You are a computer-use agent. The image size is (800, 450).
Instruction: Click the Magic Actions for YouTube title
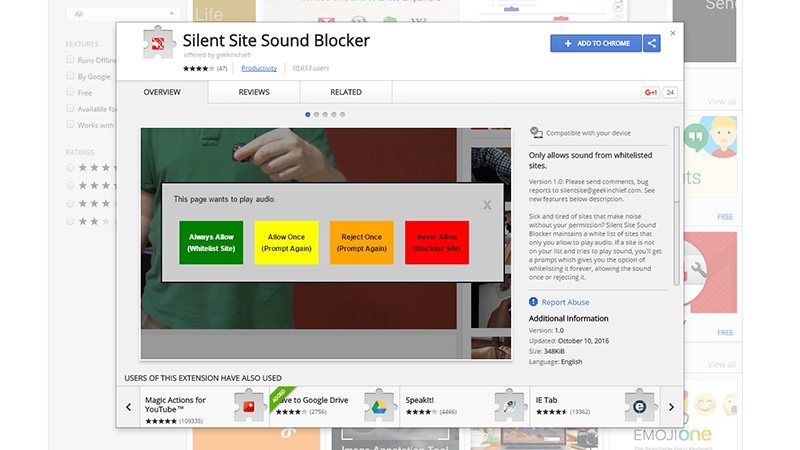[x=175, y=405]
